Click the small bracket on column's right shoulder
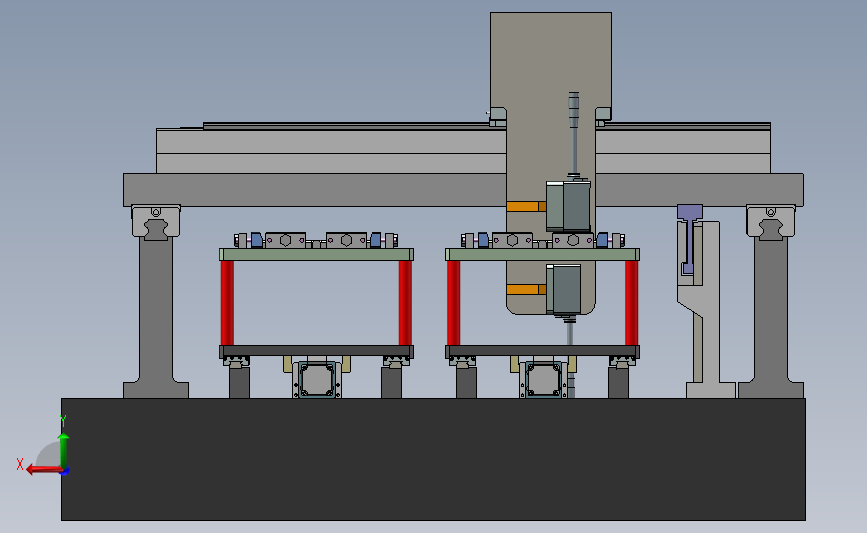 coord(603,116)
